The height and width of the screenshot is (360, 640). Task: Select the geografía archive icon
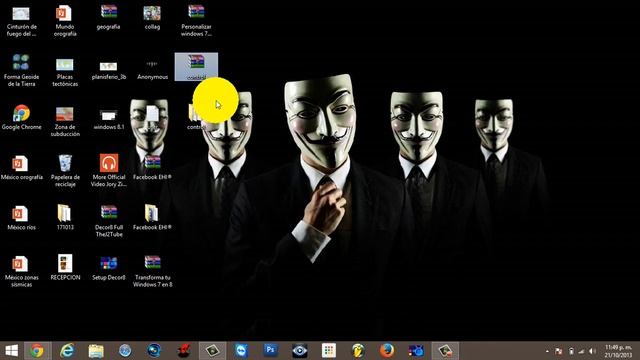(109, 18)
